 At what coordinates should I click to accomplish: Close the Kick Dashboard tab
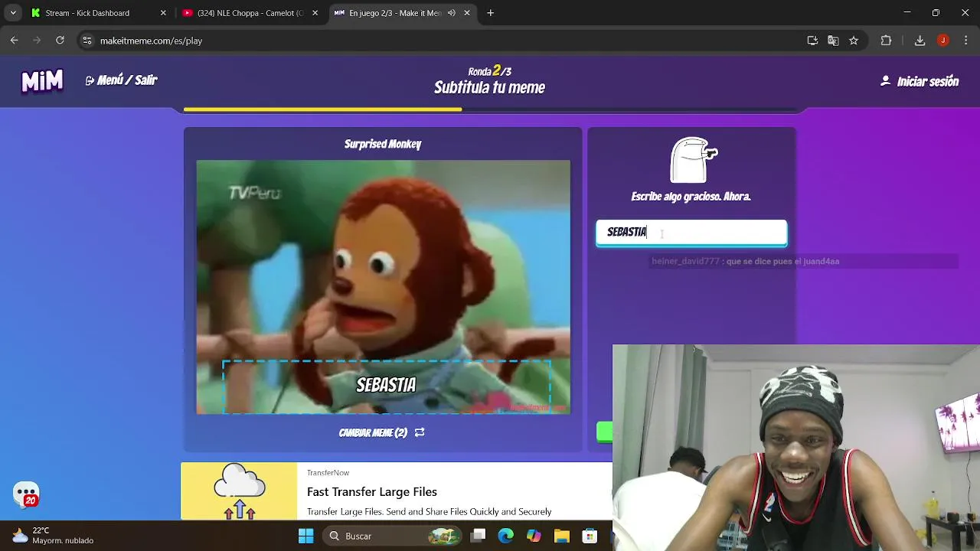(163, 13)
